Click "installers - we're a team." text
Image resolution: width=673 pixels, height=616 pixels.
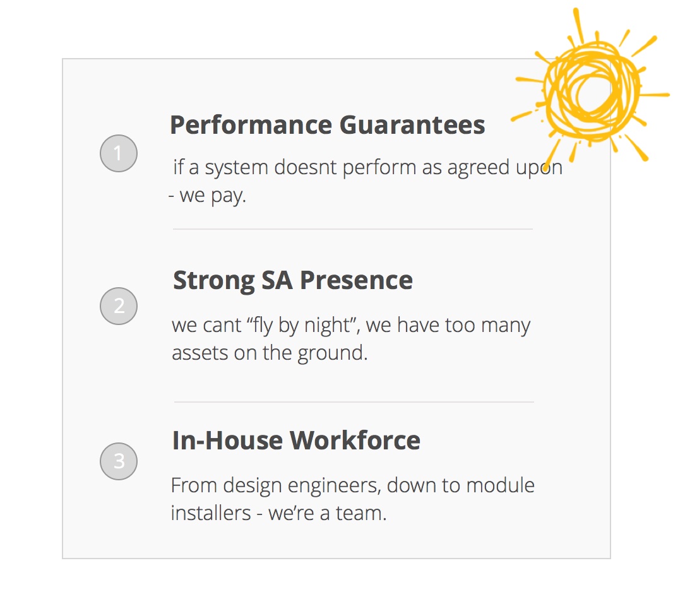tap(278, 513)
